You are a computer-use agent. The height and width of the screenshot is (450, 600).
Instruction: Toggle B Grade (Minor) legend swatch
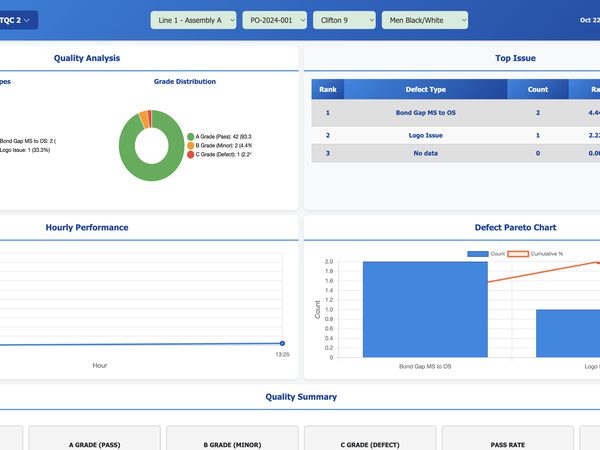pyautogui.click(x=191, y=145)
